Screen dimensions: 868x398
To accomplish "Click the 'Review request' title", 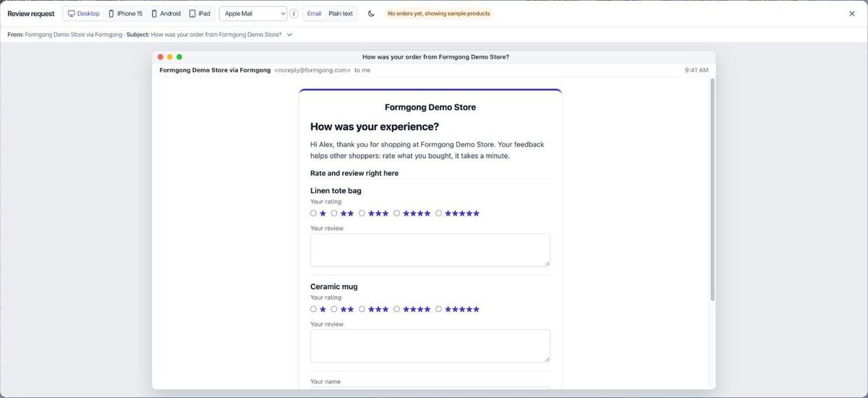I will click(31, 14).
